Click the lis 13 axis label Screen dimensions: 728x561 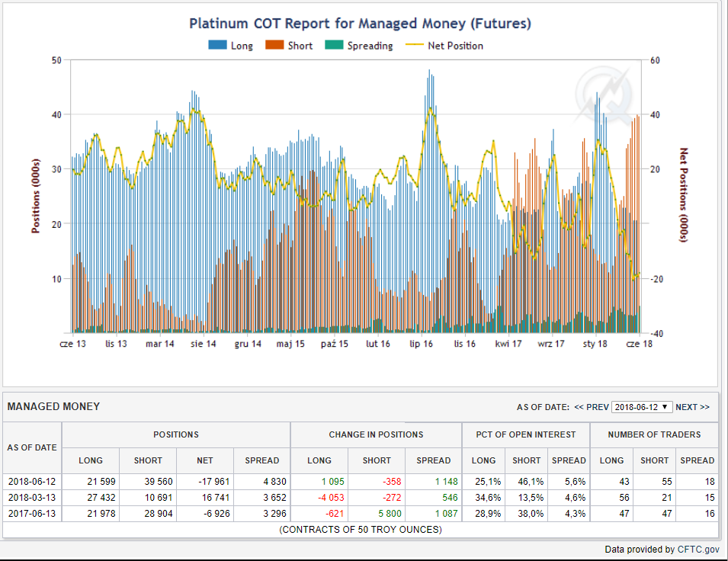point(116,344)
